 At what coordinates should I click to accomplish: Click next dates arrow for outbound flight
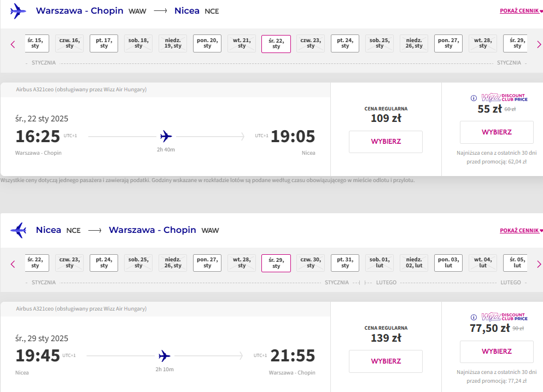[x=539, y=44]
